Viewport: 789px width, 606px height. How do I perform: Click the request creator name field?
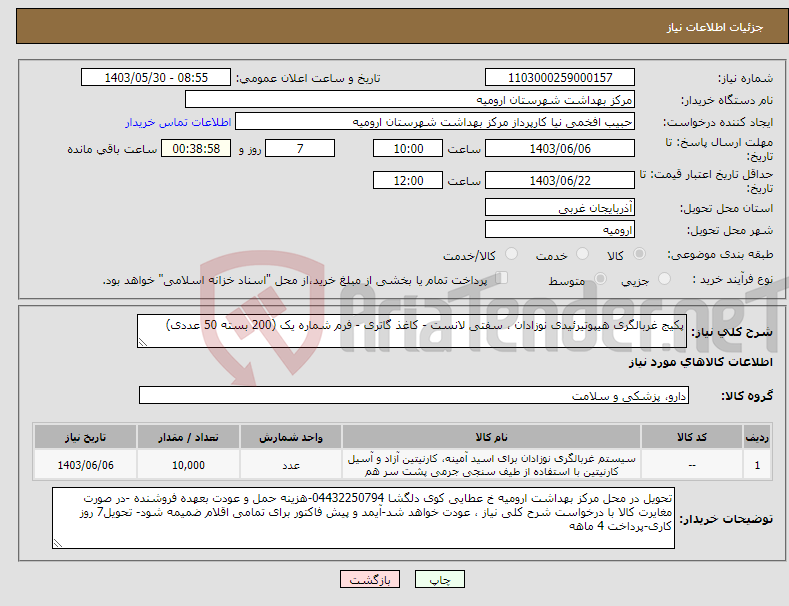(x=435, y=122)
